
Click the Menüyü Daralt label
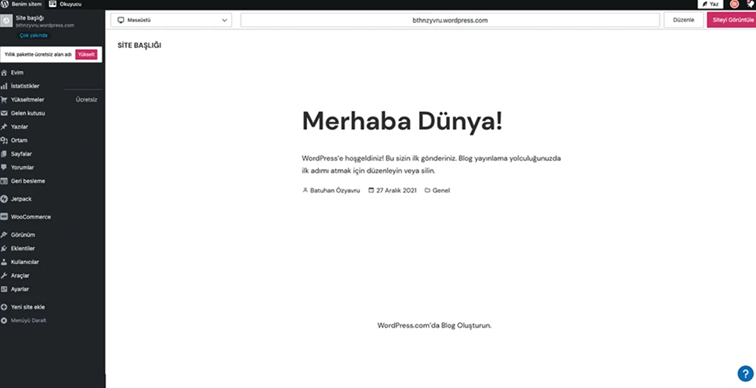pyautogui.click(x=28, y=321)
